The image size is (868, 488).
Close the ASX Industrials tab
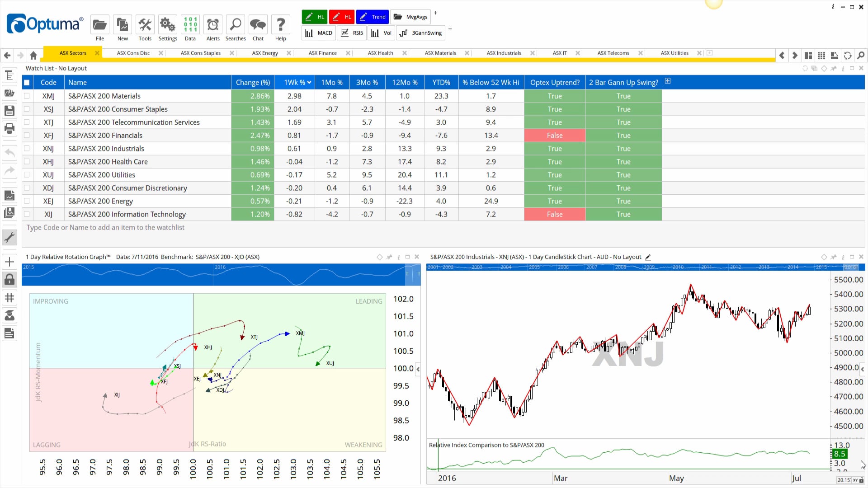(533, 53)
